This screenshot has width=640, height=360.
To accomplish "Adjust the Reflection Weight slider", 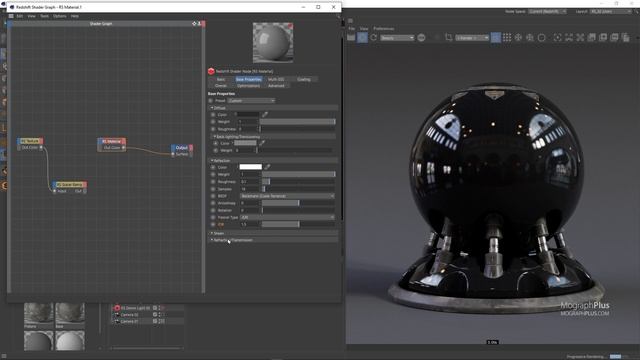I will pyautogui.click(x=298, y=174).
